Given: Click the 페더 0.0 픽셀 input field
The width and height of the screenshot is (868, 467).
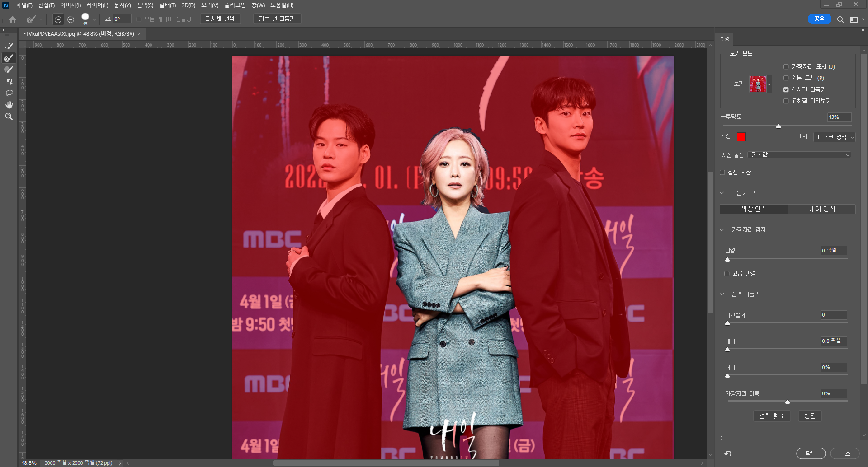Looking at the screenshot, I should coord(834,341).
